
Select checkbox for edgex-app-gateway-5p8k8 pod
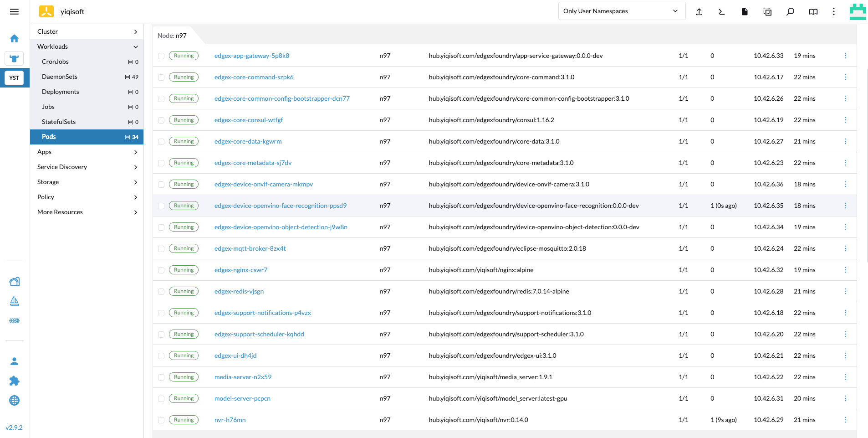(x=161, y=56)
